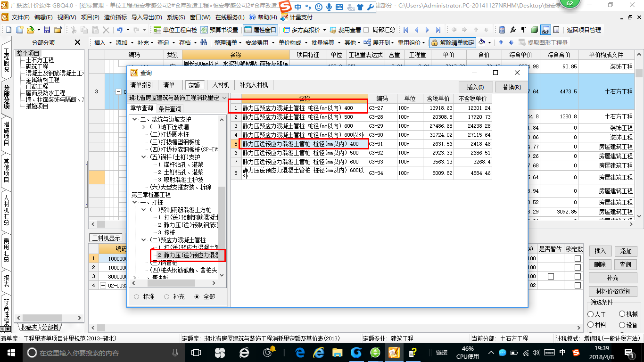Screen dimensions: 644x362
Task: Switch to 条件查询 tab
Action: coord(170,108)
